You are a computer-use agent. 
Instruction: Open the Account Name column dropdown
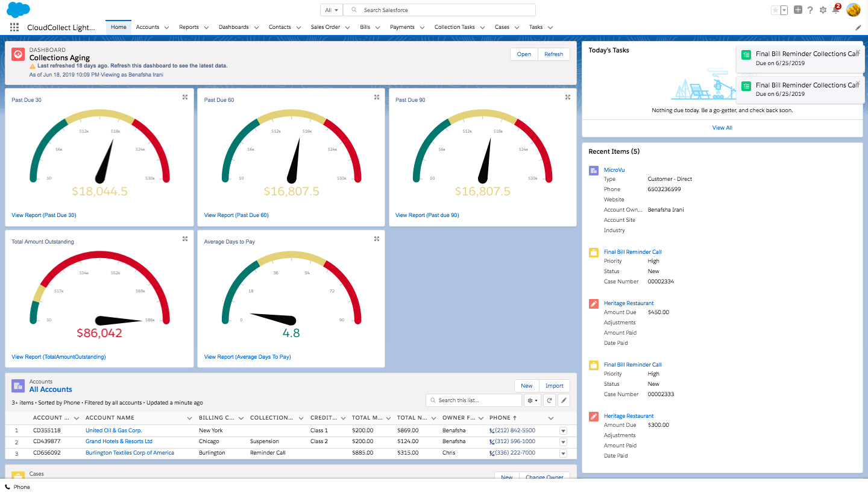point(190,418)
